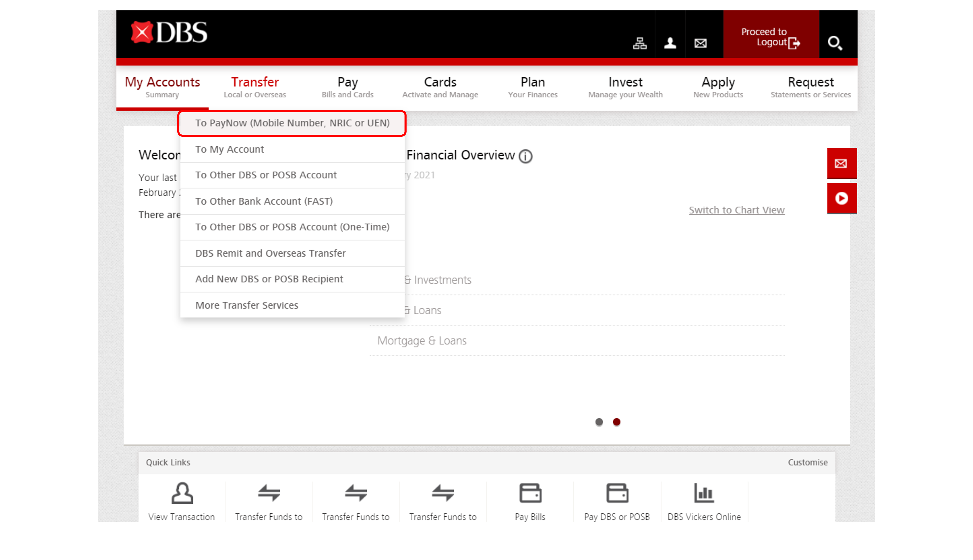Click Customise in Quick Links bar
The width and height of the screenshot is (973, 560).
click(807, 462)
